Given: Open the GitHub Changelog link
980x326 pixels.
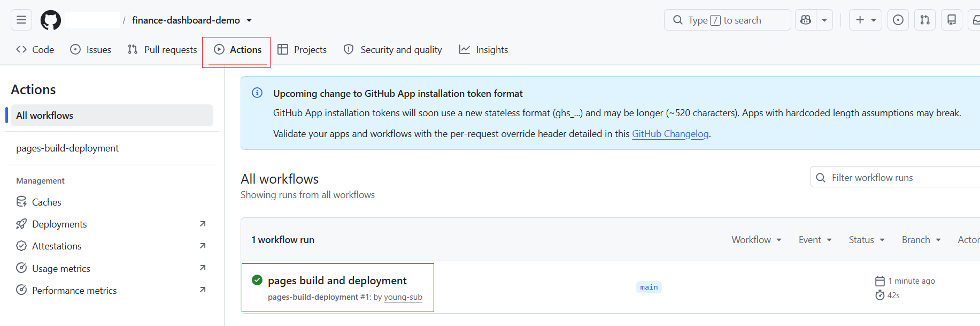Looking at the screenshot, I should tap(670, 134).
